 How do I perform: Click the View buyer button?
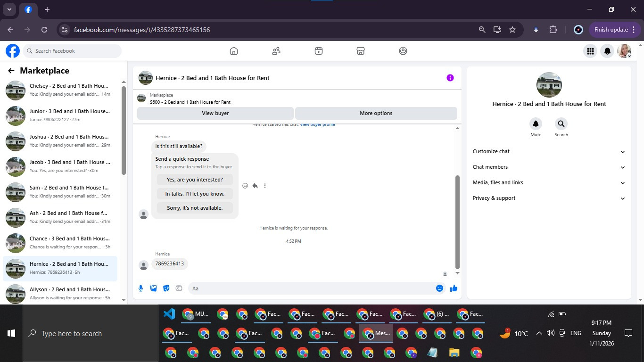point(215,113)
